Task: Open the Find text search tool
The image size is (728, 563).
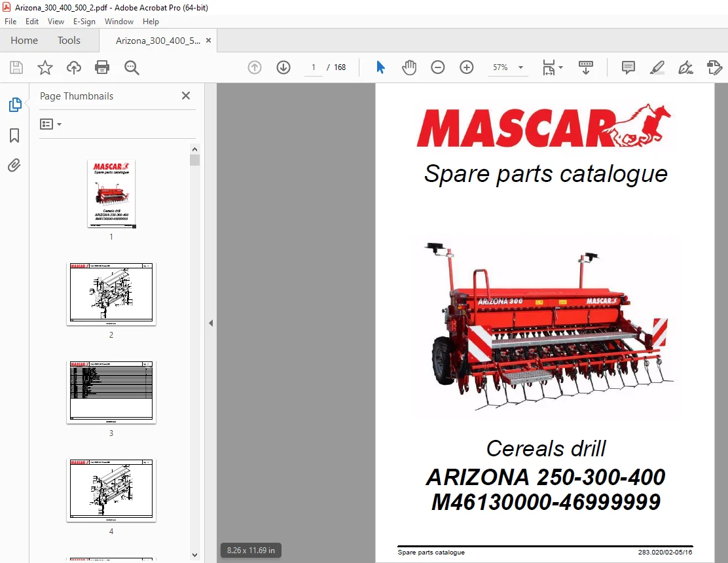Action: point(132,67)
